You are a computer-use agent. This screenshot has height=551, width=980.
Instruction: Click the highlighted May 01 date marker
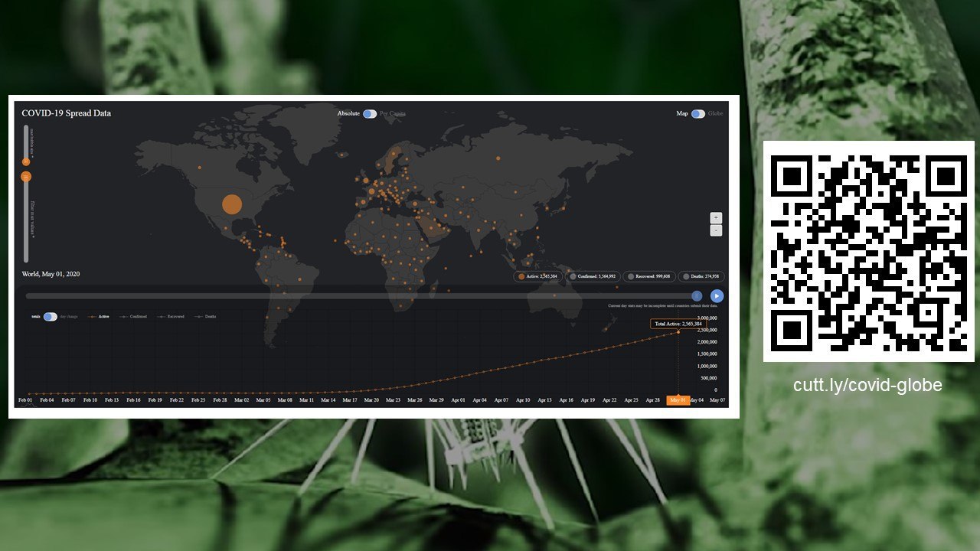tap(678, 400)
